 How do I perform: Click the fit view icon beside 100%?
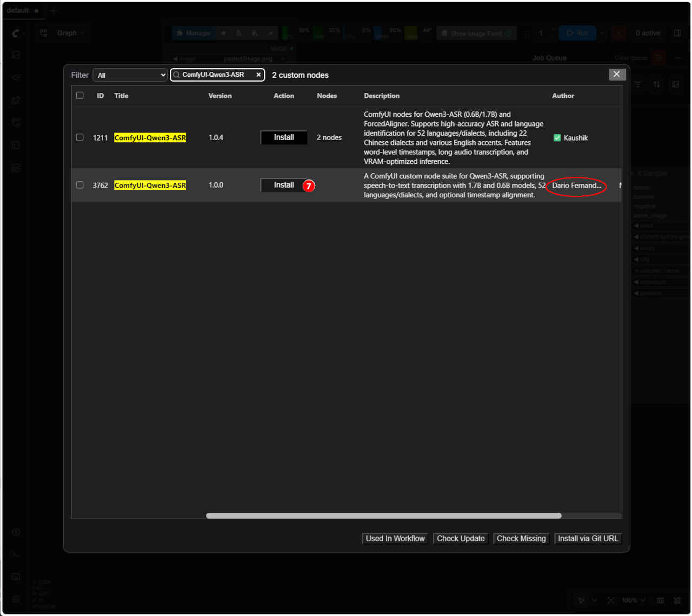(611, 600)
